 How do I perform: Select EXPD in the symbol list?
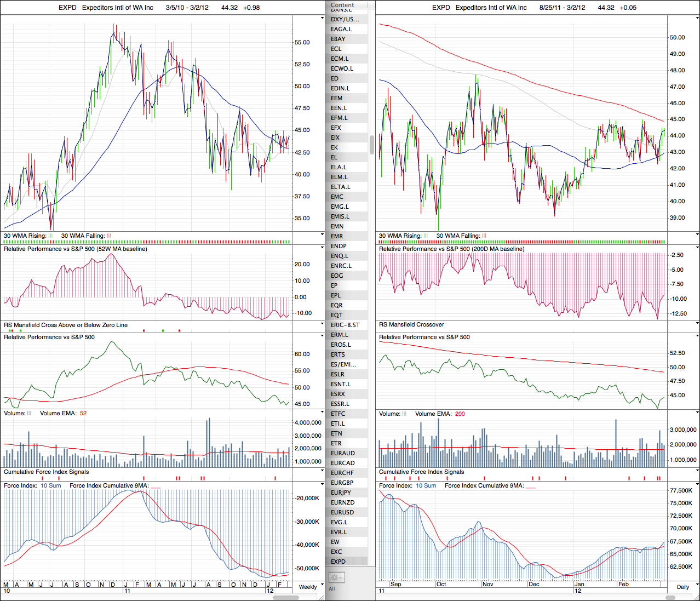[x=338, y=562]
